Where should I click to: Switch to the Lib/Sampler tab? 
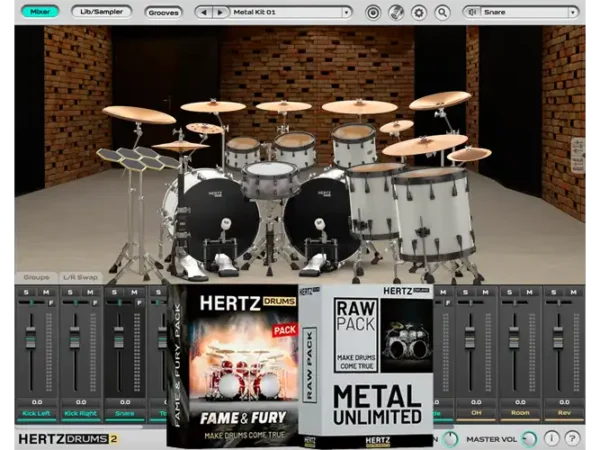101,12
